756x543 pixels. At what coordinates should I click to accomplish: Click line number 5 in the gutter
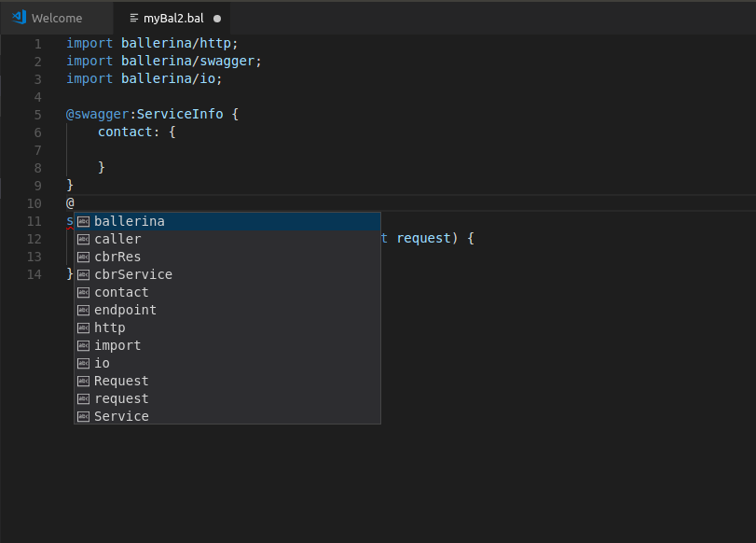[38, 115]
